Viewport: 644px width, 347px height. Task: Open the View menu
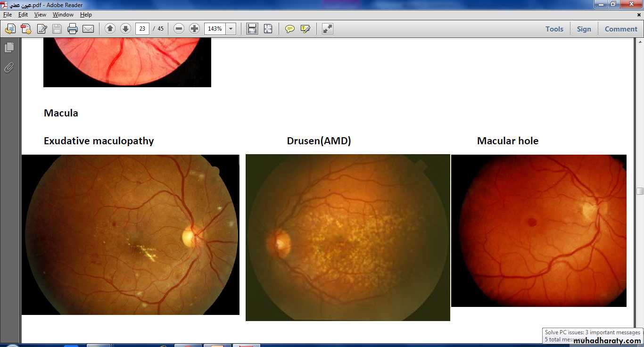40,15
